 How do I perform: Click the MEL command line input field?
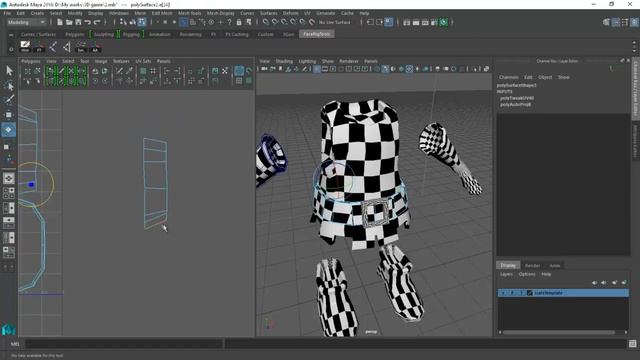click(124, 344)
